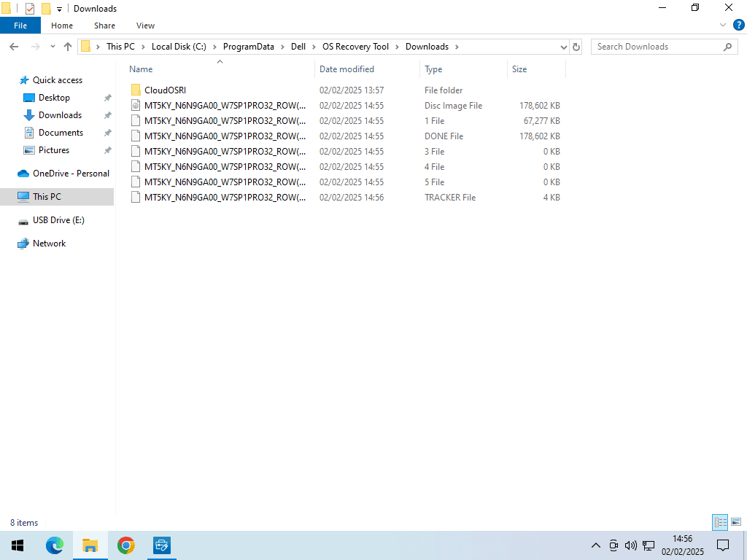The image size is (747, 560).
Task: Open Google Chrome from taskbar
Action: pos(126,545)
